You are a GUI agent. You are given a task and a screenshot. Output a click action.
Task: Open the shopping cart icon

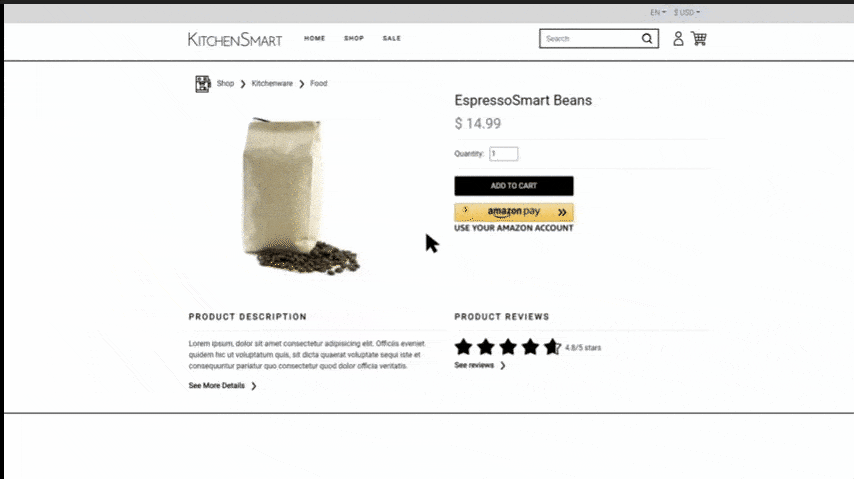point(699,39)
